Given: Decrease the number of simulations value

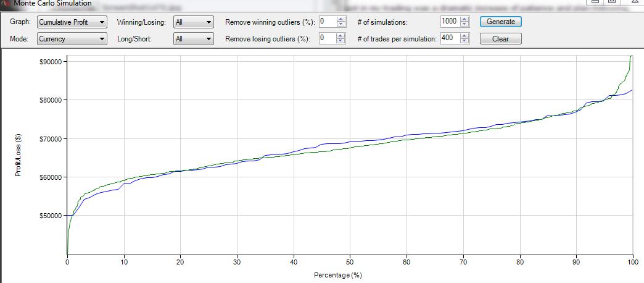Looking at the screenshot, I should pos(464,24).
